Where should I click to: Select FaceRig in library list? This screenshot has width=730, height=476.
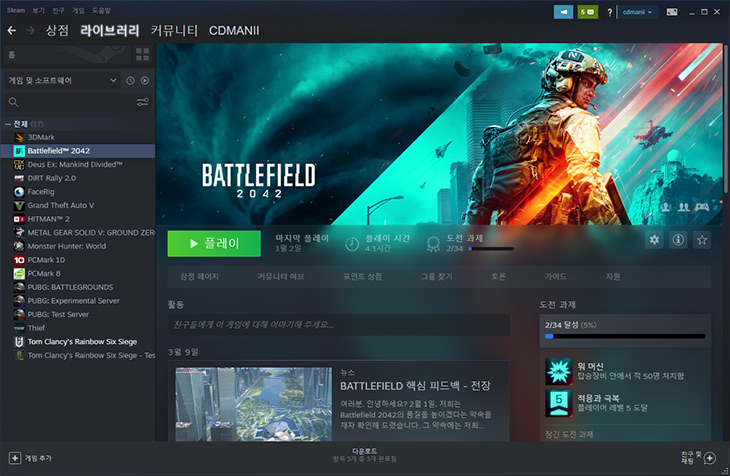coord(78,192)
